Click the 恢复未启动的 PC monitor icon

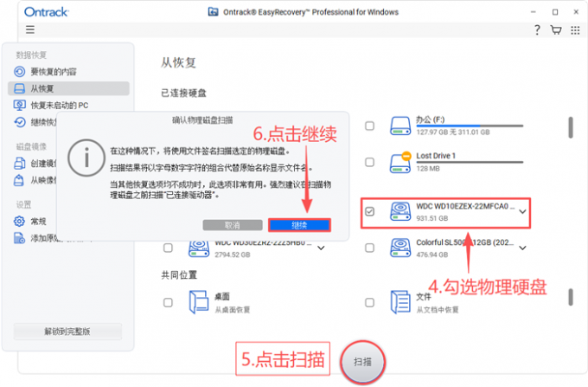(20, 105)
